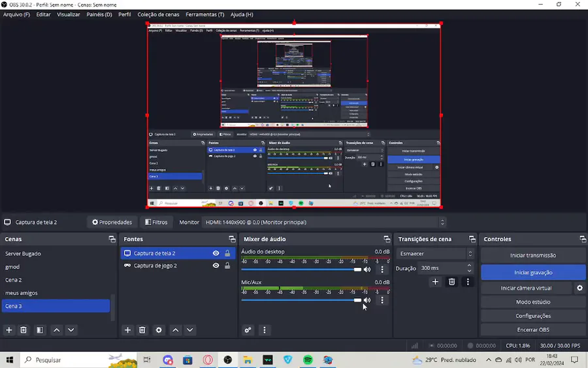Open the Visualizar menu

point(68,14)
